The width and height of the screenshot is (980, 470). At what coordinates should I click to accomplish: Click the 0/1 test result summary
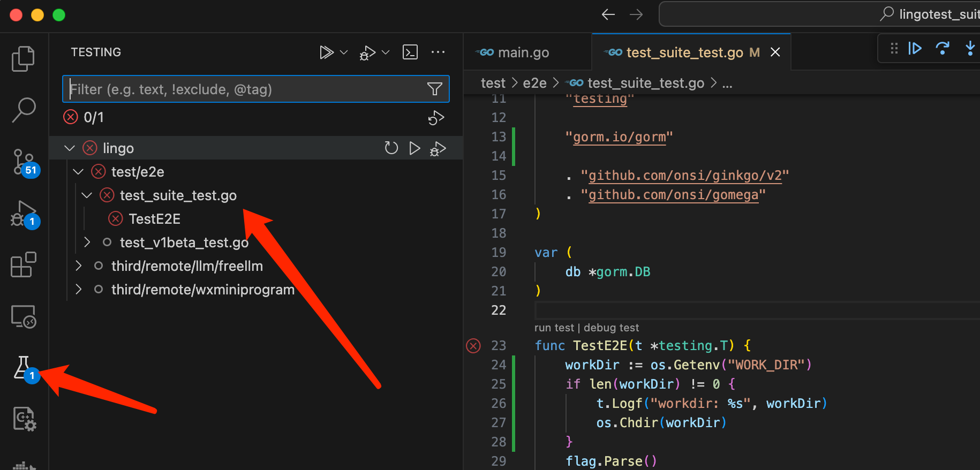94,117
